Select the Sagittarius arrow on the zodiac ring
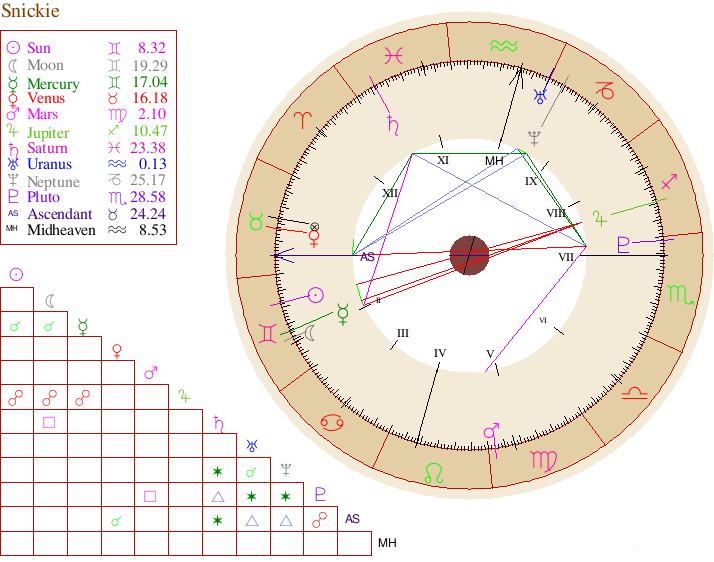714x562 pixels. coord(669,181)
